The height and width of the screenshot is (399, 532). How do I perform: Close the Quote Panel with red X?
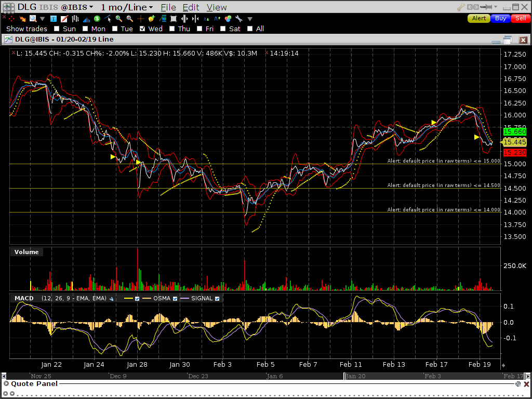coord(526,384)
